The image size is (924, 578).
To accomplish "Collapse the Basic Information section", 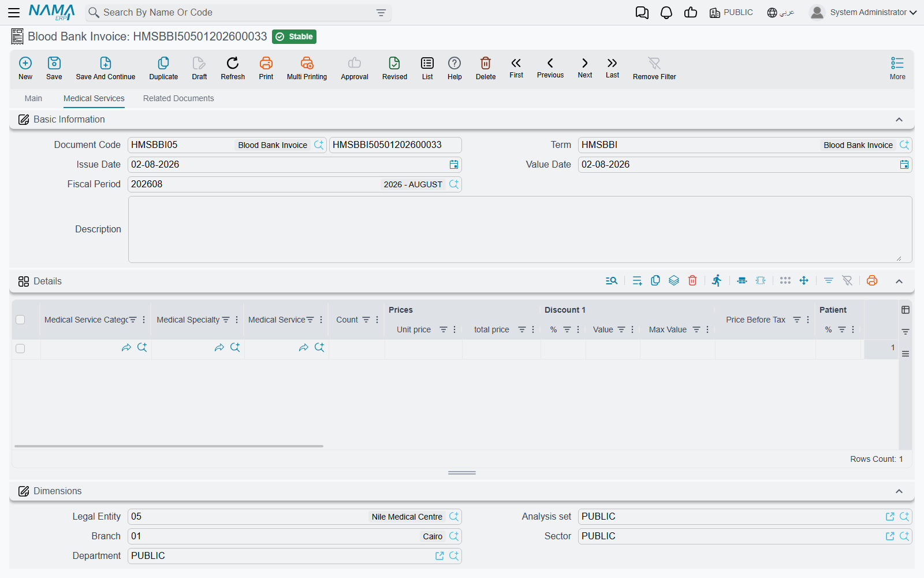I will pyautogui.click(x=899, y=120).
